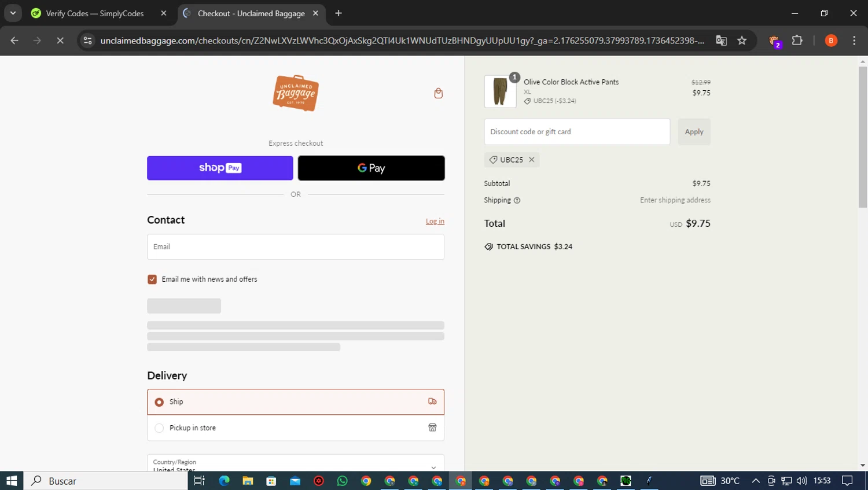Click the Enter shipping address text
Screen dimensions: 868x490
[x=675, y=200]
